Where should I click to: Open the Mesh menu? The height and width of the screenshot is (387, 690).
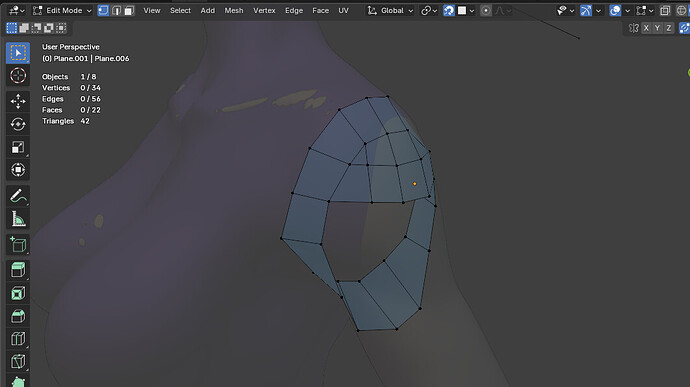[234, 10]
